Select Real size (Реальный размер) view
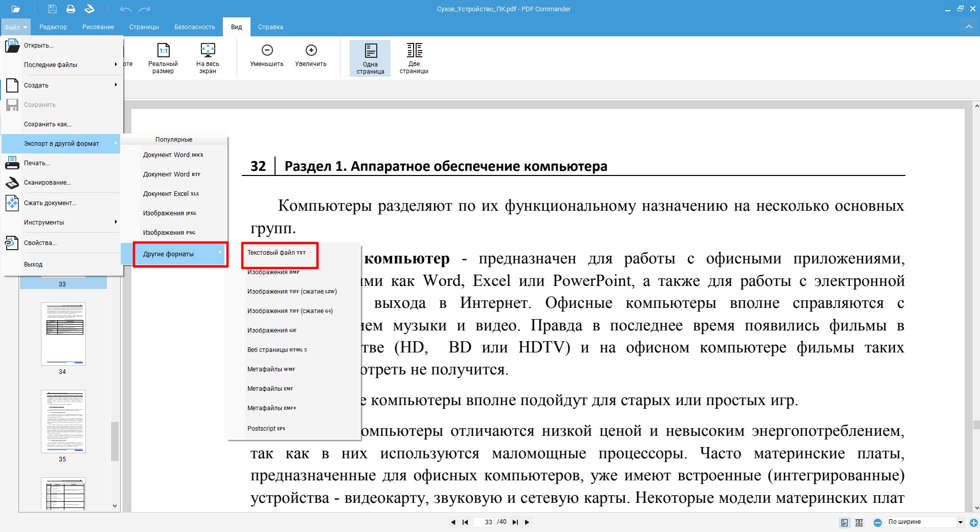980x532 pixels. [163, 58]
